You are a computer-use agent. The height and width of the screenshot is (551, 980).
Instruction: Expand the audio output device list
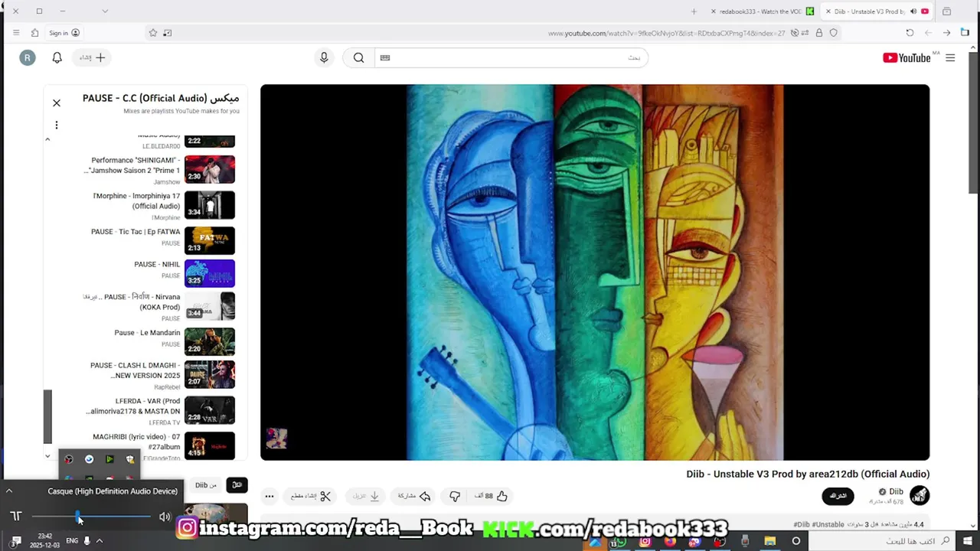[9, 491]
